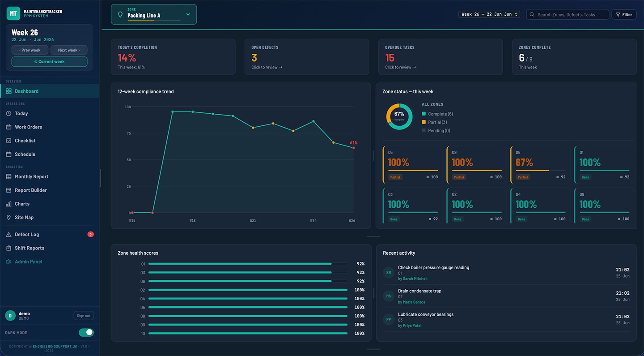
Task: Click the Zones Complete 6/9 card
Action: coord(574,57)
